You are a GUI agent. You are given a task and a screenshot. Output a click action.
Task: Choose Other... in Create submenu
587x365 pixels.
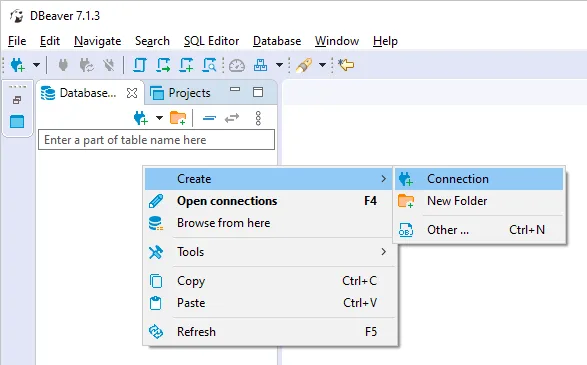479,230
